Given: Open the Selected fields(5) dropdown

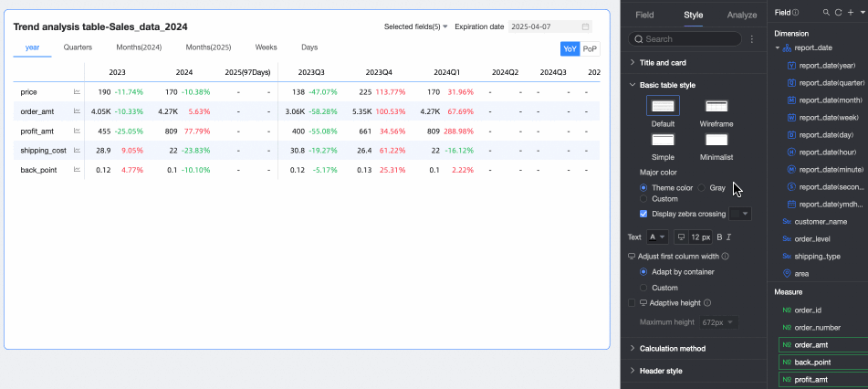Looking at the screenshot, I should click(x=415, y=27).
